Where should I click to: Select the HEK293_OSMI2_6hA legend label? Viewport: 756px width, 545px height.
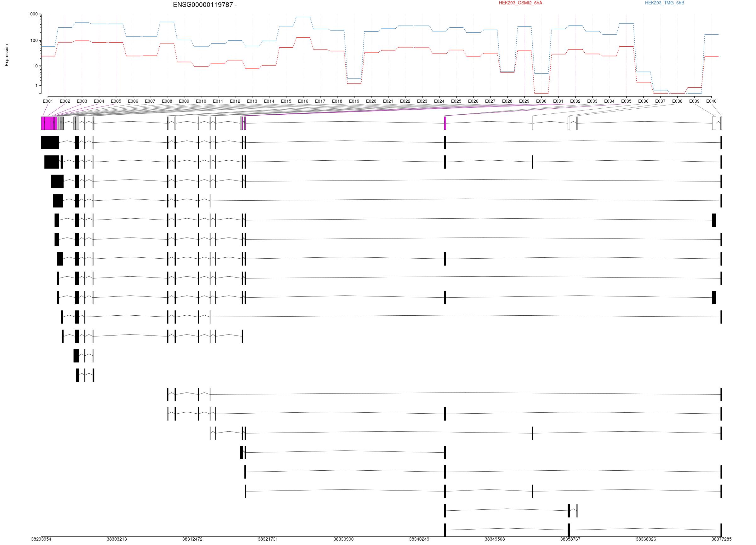[x=520, y=3]
